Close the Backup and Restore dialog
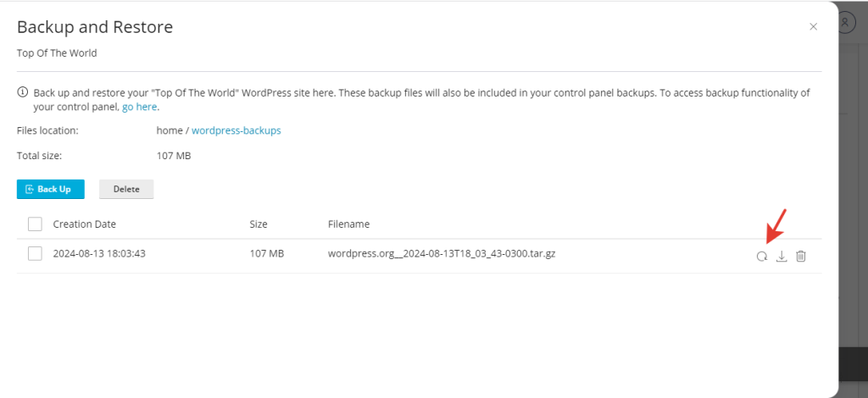Screen dimensions: 868x398 point(814,26)
